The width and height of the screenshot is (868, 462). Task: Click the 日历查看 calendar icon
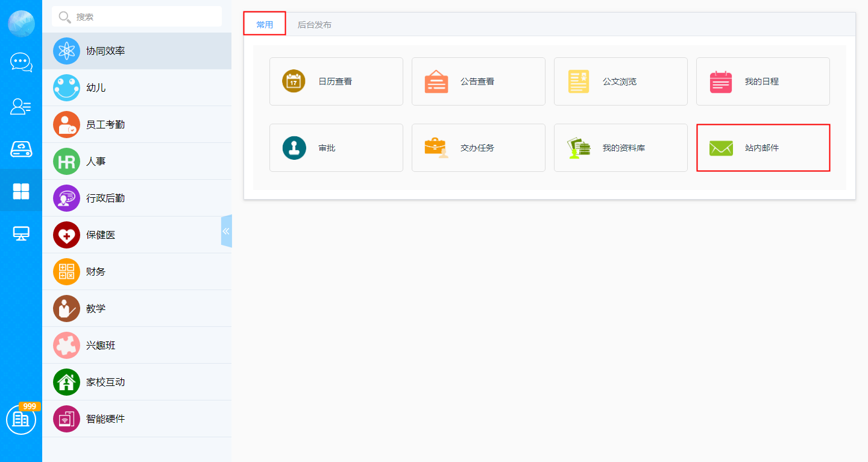point(294,81)
